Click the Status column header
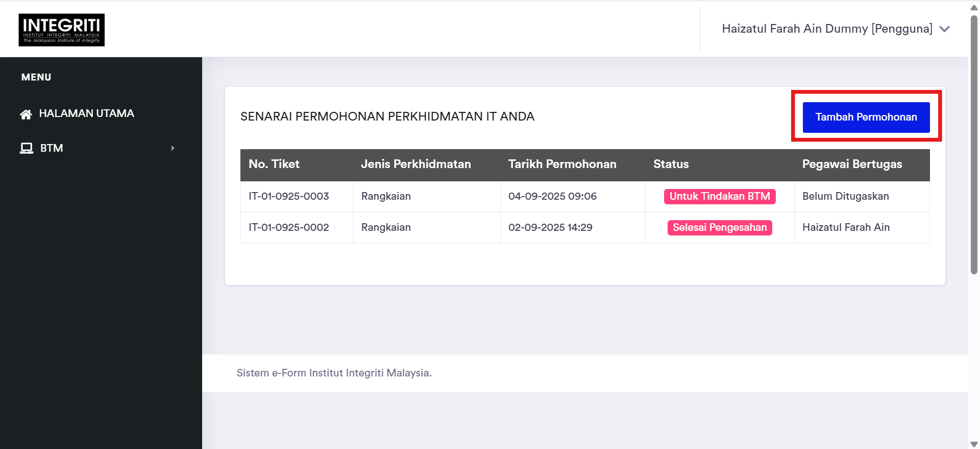Screen dimensions: 980x449 tap(671, 164)
